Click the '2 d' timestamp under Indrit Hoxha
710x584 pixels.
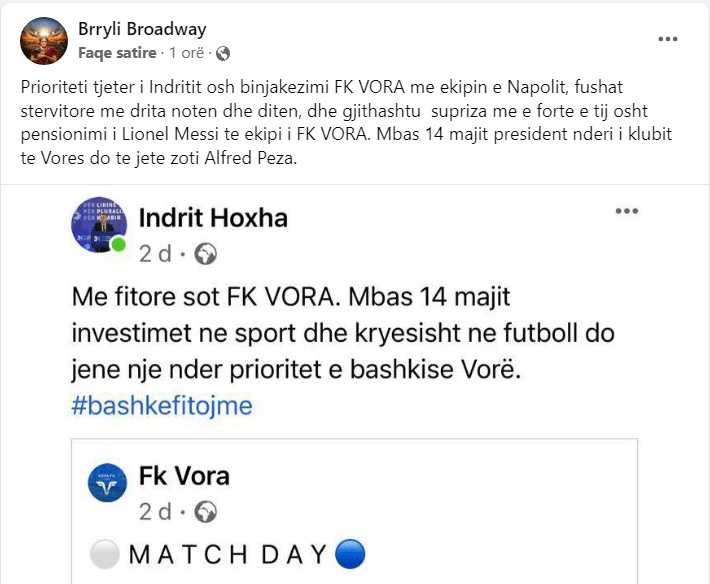(x=155, y=253)
